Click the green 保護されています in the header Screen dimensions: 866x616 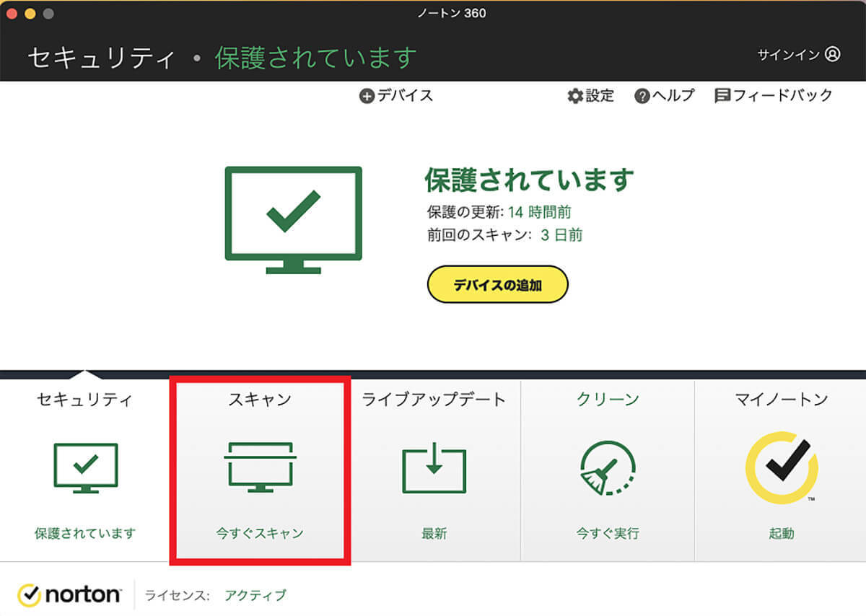click(x=316, y=57)
